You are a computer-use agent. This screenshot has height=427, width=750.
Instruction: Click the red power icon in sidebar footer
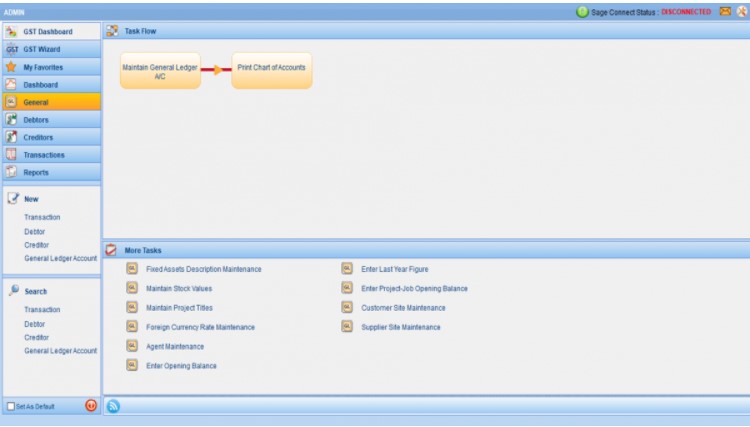(91, 406)
